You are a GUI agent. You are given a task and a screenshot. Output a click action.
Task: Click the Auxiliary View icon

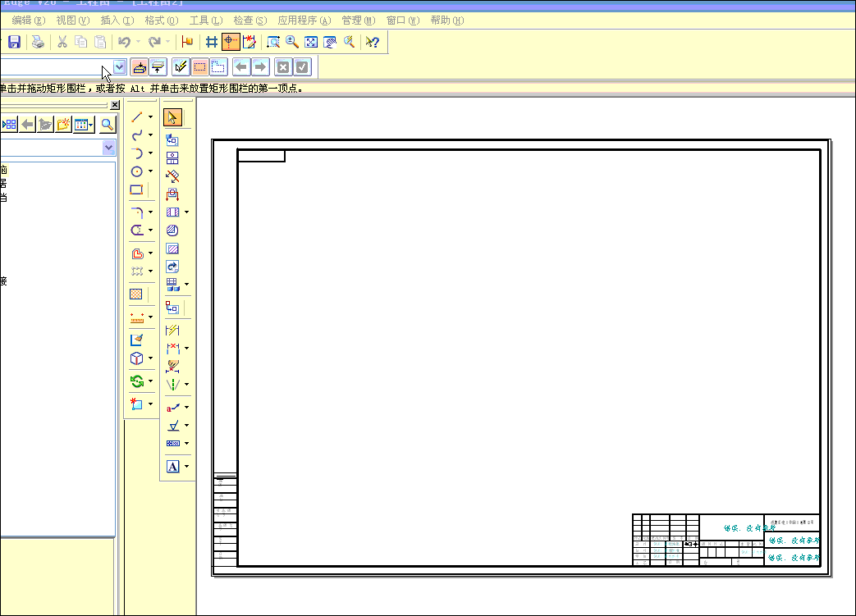(x=172, y=176)
